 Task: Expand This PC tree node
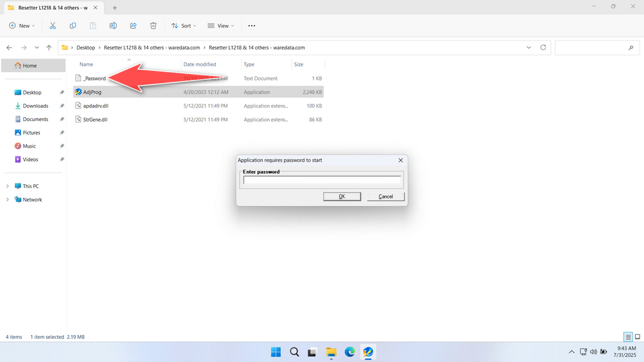click(x=7, y=186)
